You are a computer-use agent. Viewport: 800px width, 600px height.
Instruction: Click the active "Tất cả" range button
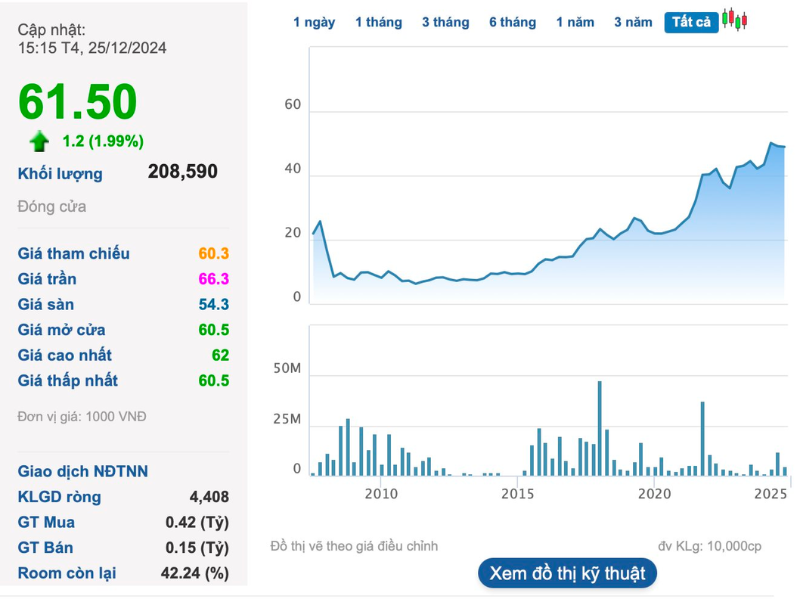click(x=691, y=22)
